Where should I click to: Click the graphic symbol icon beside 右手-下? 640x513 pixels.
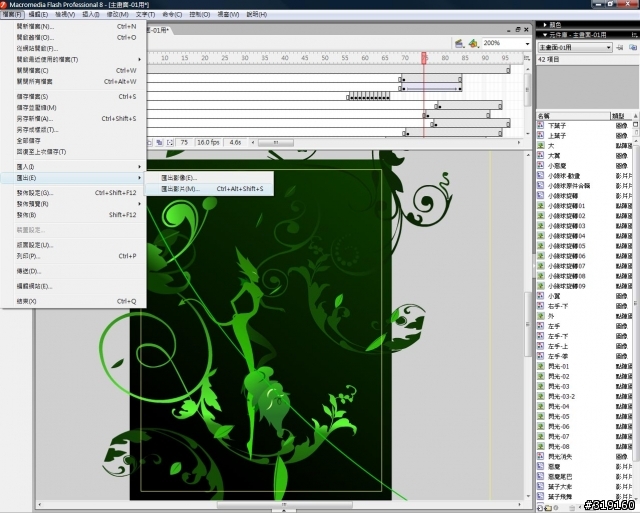[x=541, y=306]
